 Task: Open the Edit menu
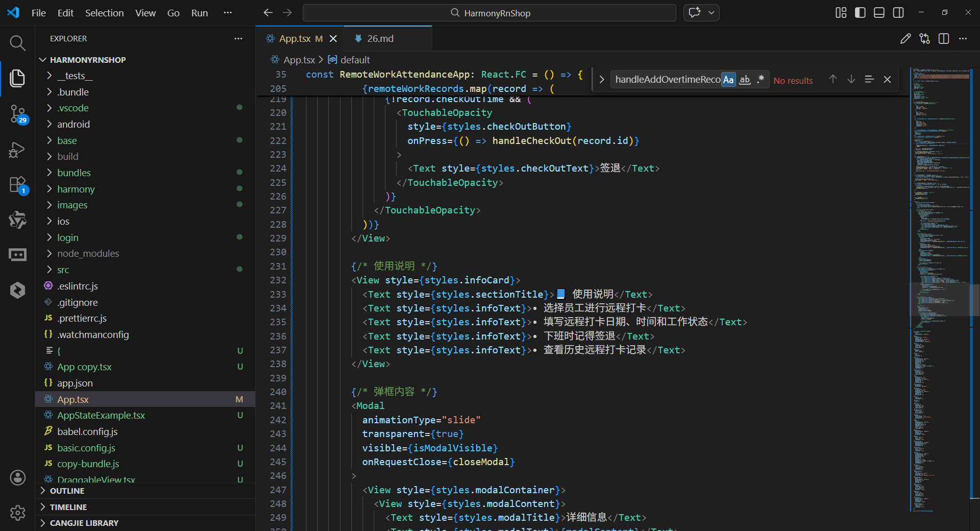pyautogui.click(x=65, y=13)
